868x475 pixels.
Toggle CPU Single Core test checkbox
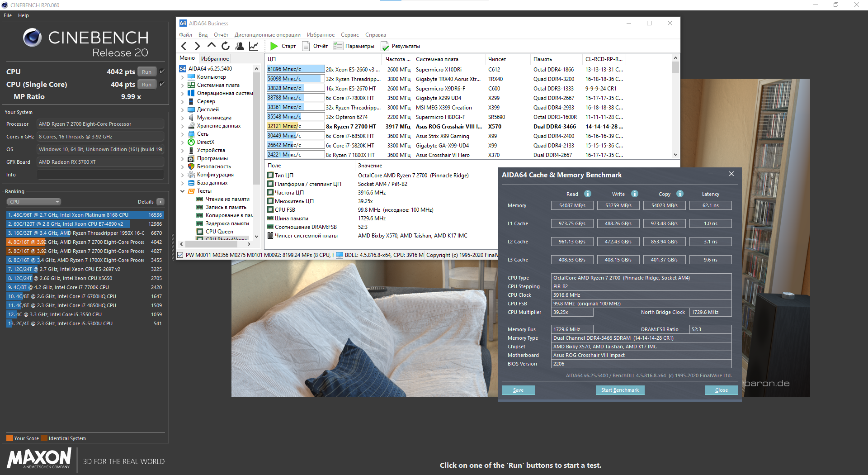162,84
